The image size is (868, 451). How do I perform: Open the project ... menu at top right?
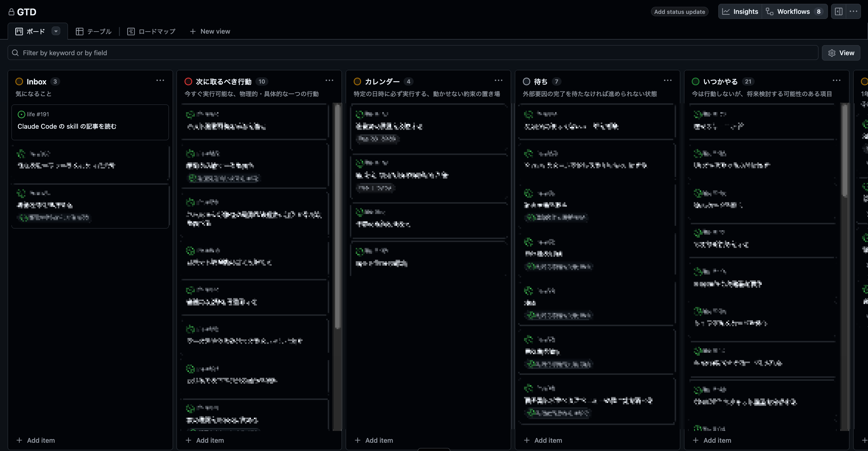(854, 11)
